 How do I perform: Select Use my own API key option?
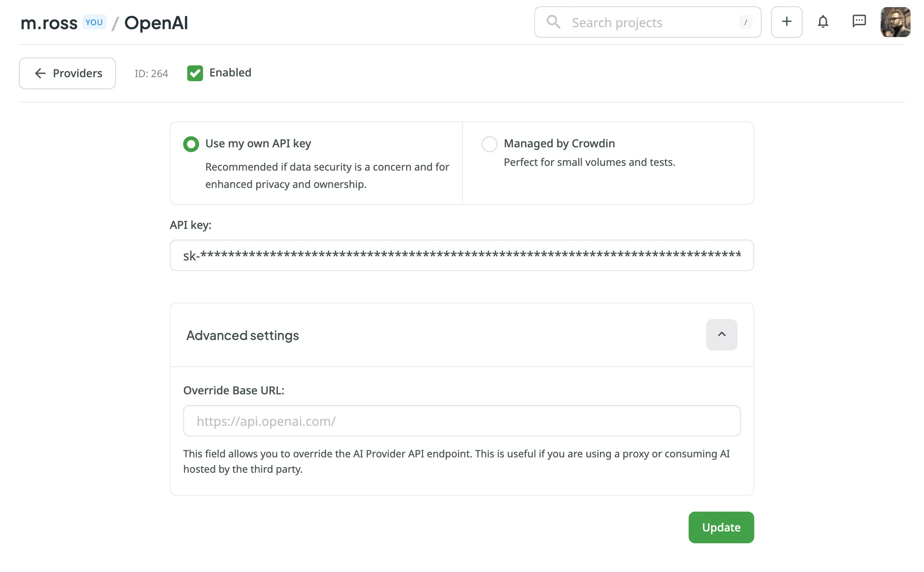point(191,144)
